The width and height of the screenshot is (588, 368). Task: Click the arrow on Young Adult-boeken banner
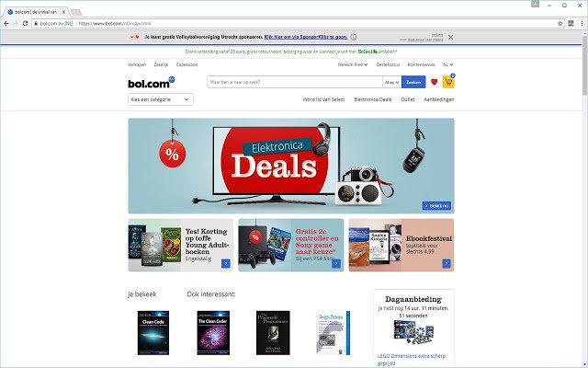(226, 263)
